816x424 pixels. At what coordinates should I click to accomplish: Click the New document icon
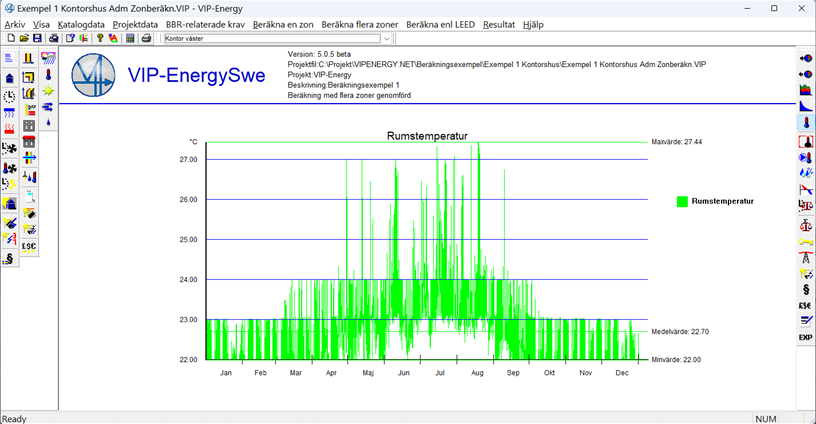(11, 38)
